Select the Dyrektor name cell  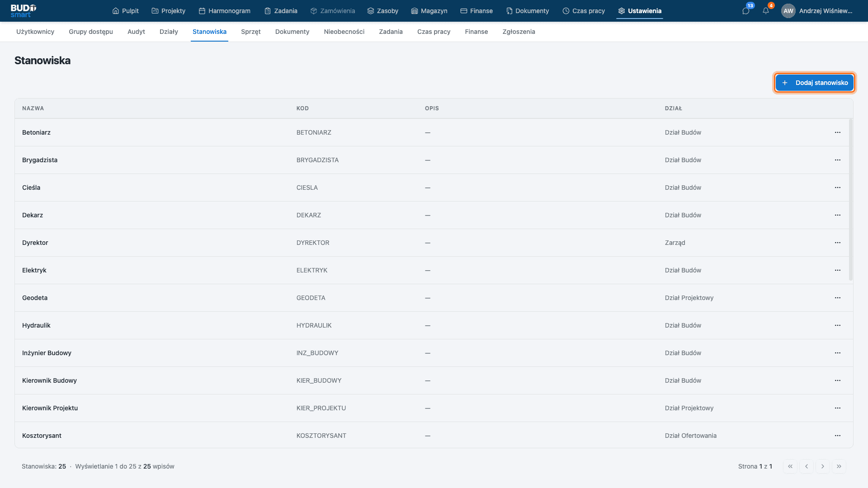(x=35, y=243)
